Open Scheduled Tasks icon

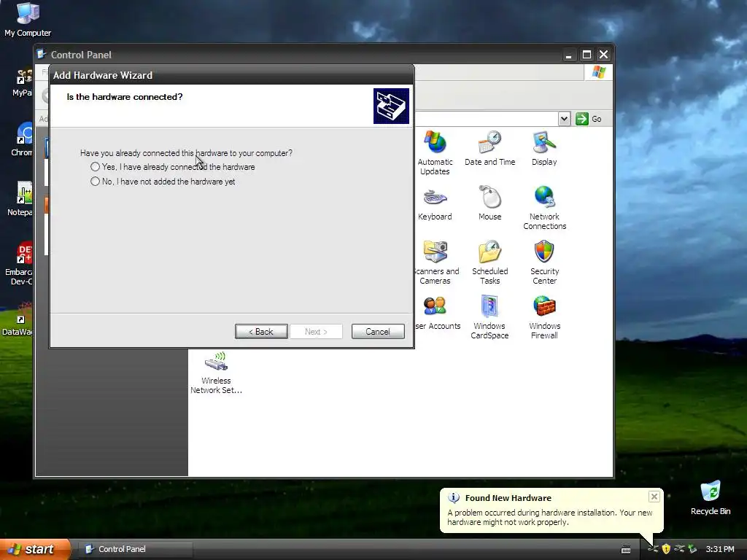click(x=489, y=262)
